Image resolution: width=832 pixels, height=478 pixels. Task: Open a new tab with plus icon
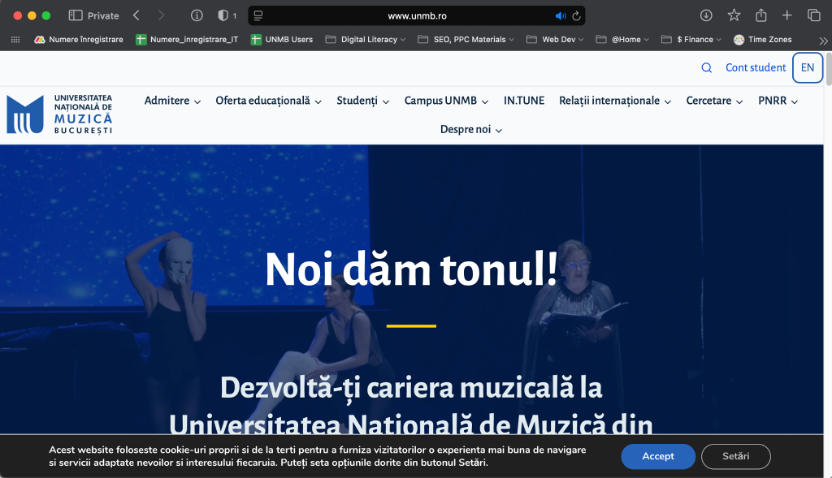(787, 15)
